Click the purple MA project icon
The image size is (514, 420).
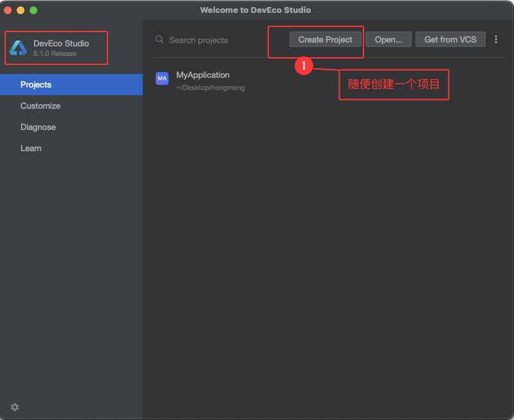click(162, 78)
